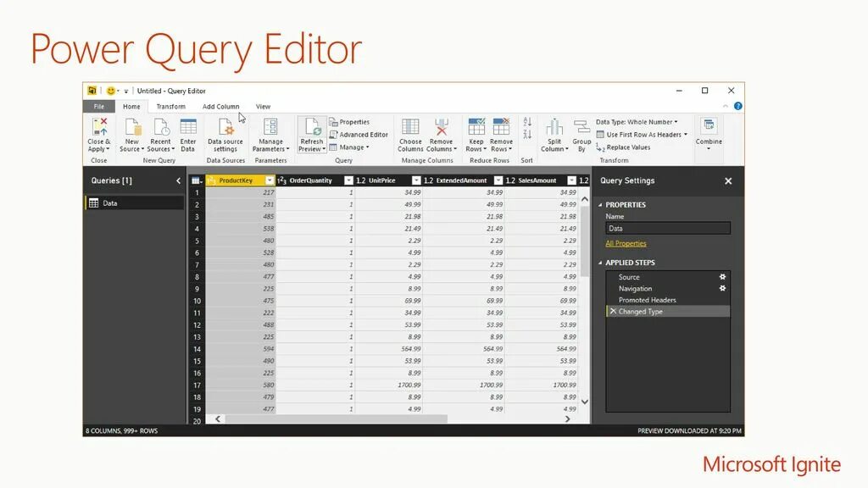Sort descending with the Z-A icon
Viewport: 868px width, 488px height.
tap(527, 135)
